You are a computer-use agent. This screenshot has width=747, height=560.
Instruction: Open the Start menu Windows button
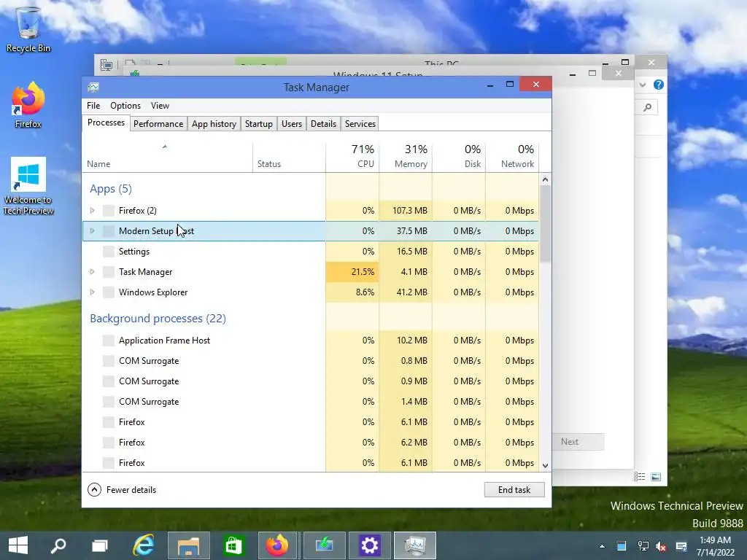pyautogui.click(x=18, y=545)
